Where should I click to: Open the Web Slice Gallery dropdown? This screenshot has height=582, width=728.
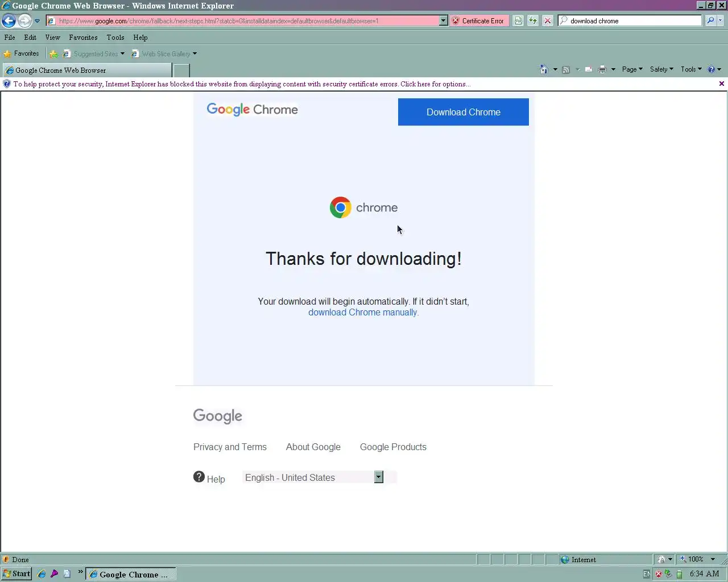click(x=164, y=54)
